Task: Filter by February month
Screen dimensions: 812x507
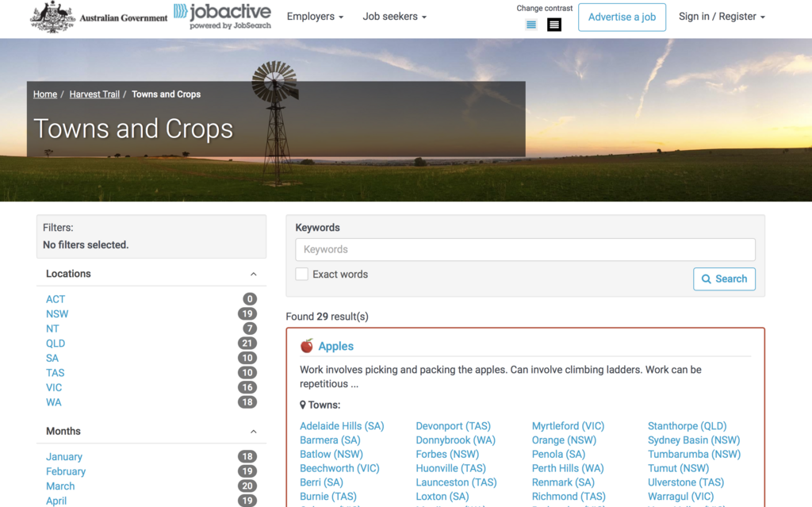Action: coord(66,471)
